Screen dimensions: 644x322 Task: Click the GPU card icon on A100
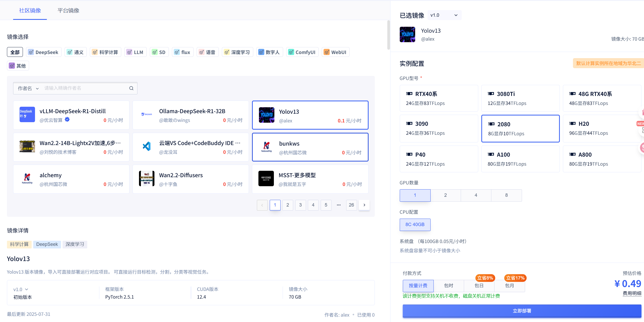click(x=491, y=155)
